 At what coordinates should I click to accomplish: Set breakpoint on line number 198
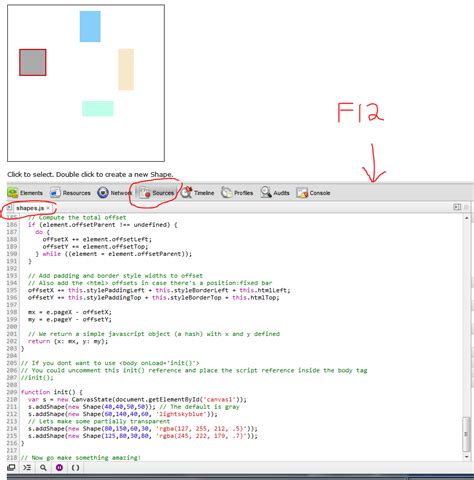point(12,312)
